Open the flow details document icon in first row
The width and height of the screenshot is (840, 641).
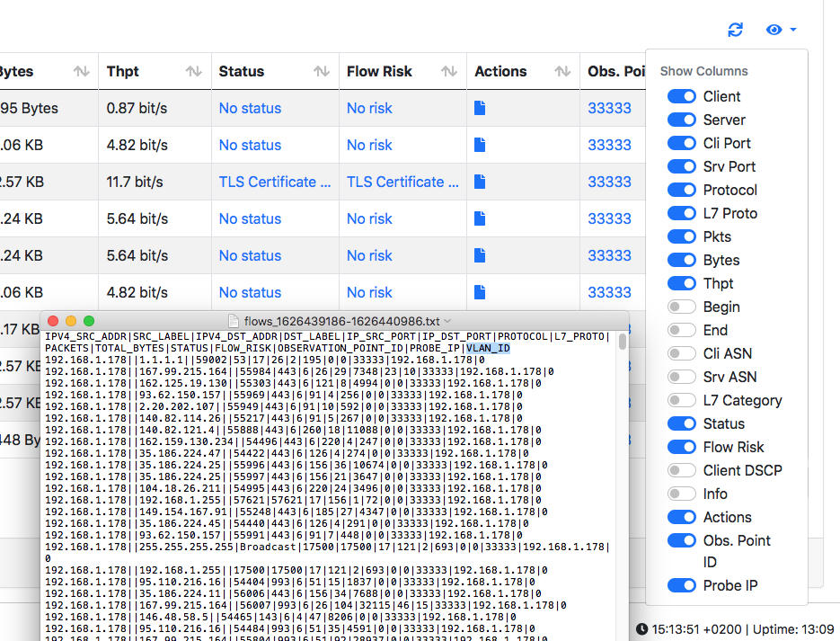479,107
